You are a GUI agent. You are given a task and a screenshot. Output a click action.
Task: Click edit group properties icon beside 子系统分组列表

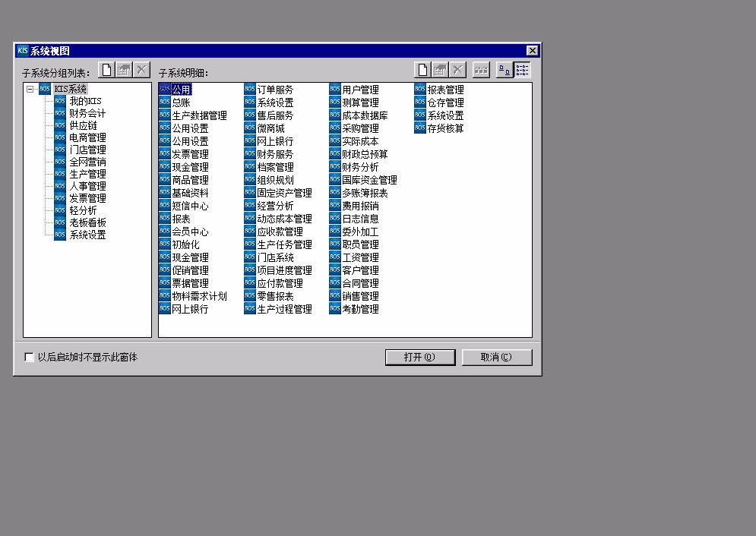[124, 71]
